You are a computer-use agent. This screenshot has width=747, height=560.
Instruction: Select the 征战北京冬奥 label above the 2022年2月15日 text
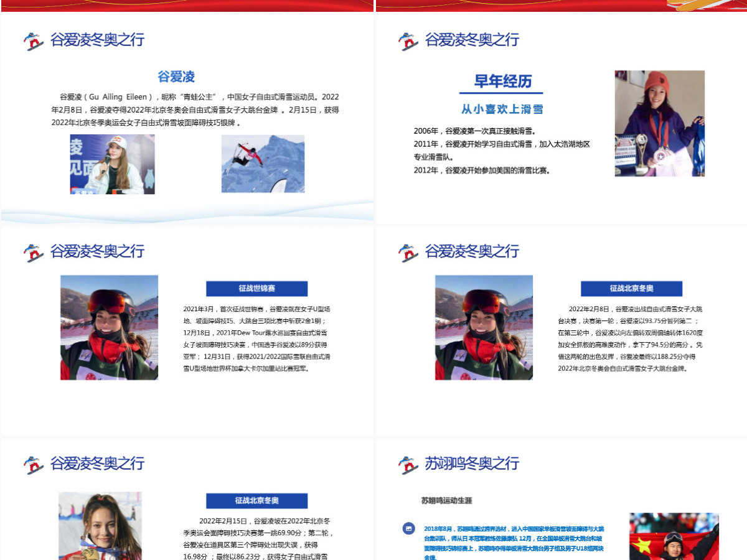click(x=256, y=501)
